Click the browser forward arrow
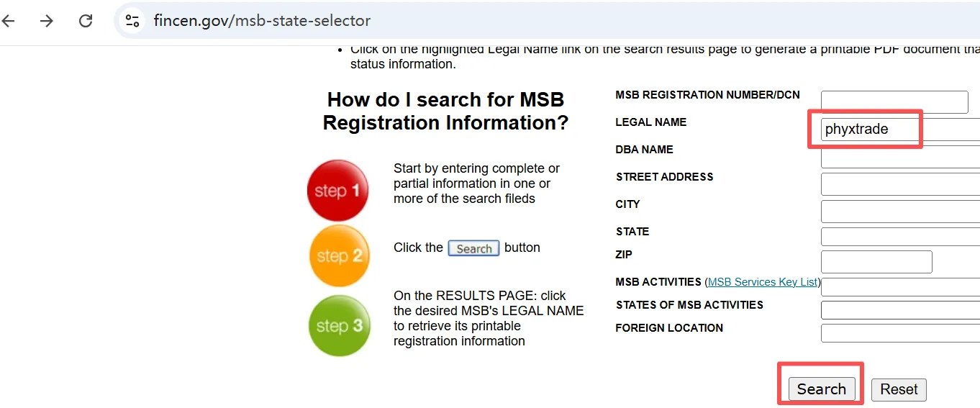 click(47, 21)
